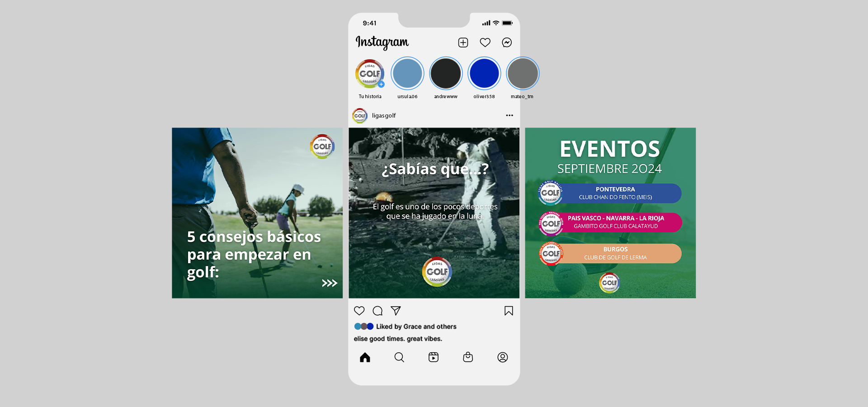Open post options three-dot menu
This screenshot has width=868, height=407.
(x=509, y=115)
